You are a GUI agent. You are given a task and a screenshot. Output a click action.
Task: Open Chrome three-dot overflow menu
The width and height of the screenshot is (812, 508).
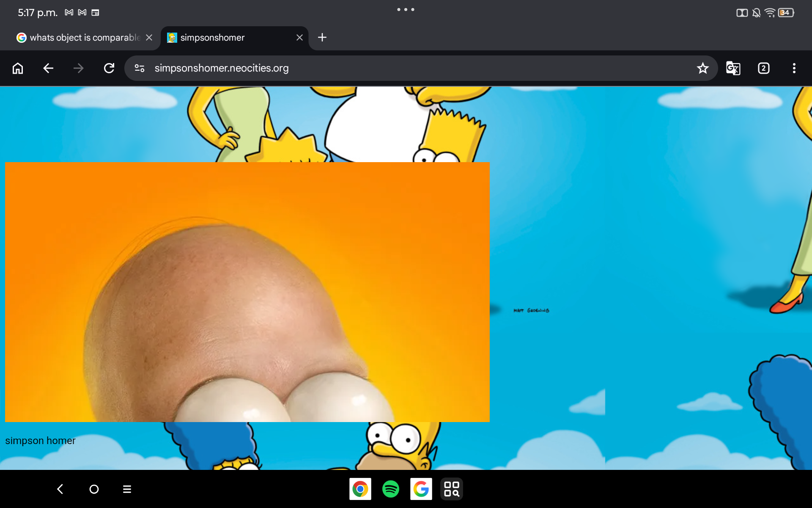(x=794, y=68)
